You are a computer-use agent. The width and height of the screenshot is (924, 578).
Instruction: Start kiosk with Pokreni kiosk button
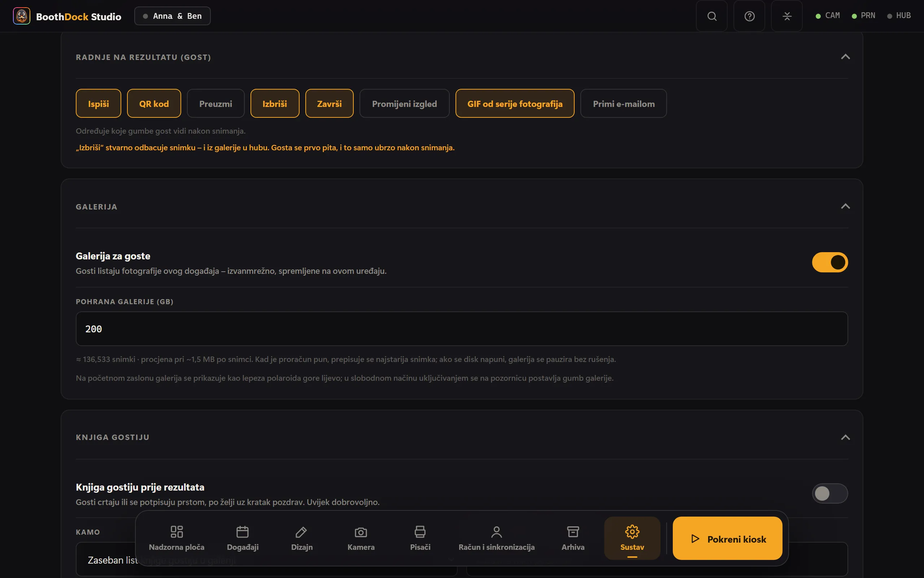tap(727, 538)
